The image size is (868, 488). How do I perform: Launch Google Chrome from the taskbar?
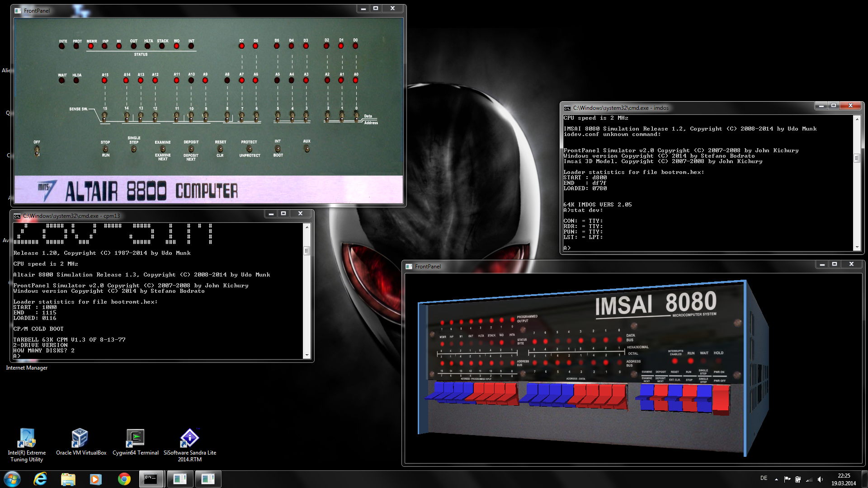[x=124, y=479]
